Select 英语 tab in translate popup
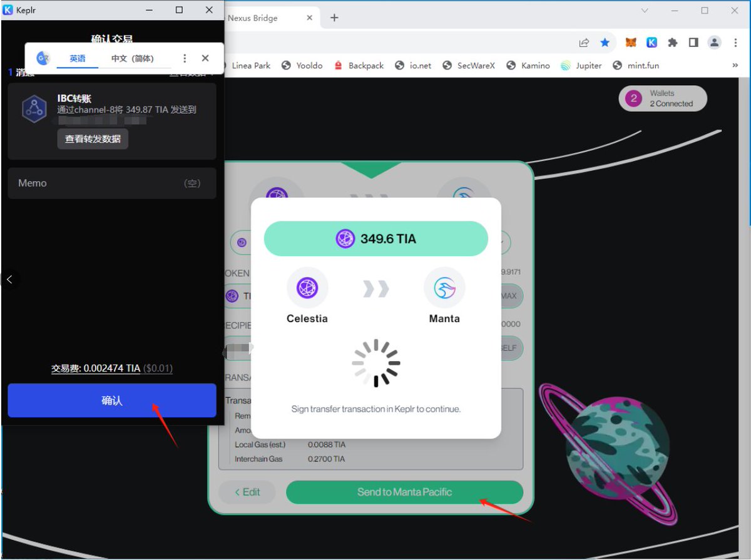 pyautogui.click(x=78, y=58)
